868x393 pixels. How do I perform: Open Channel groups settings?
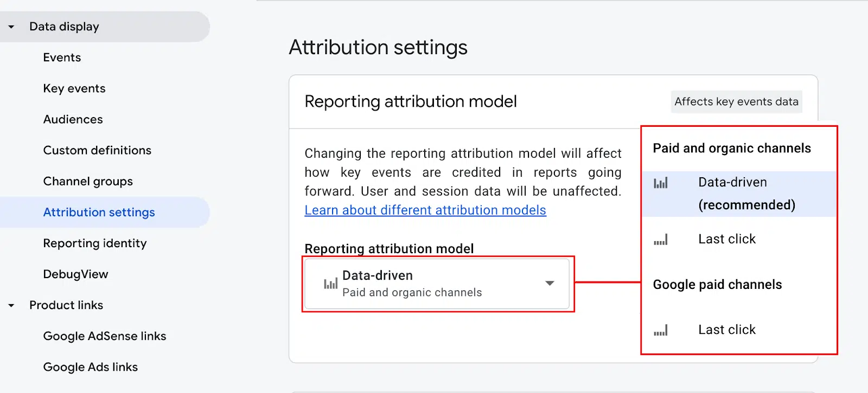[88, 181]
